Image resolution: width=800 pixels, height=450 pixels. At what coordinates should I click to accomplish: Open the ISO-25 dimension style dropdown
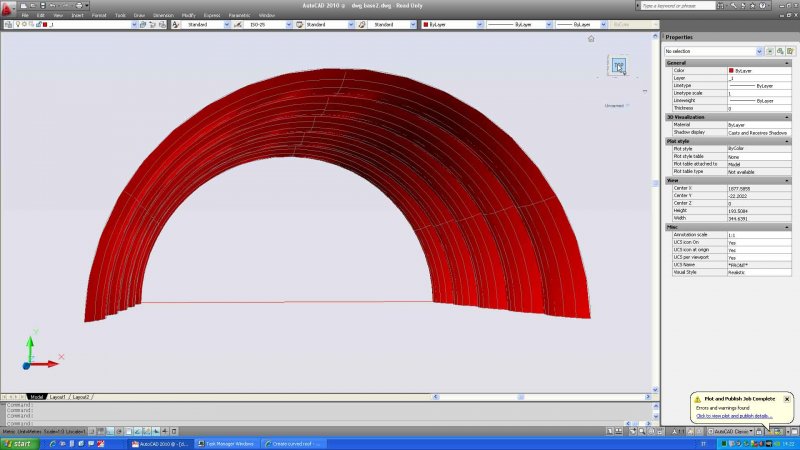(298, 24)
